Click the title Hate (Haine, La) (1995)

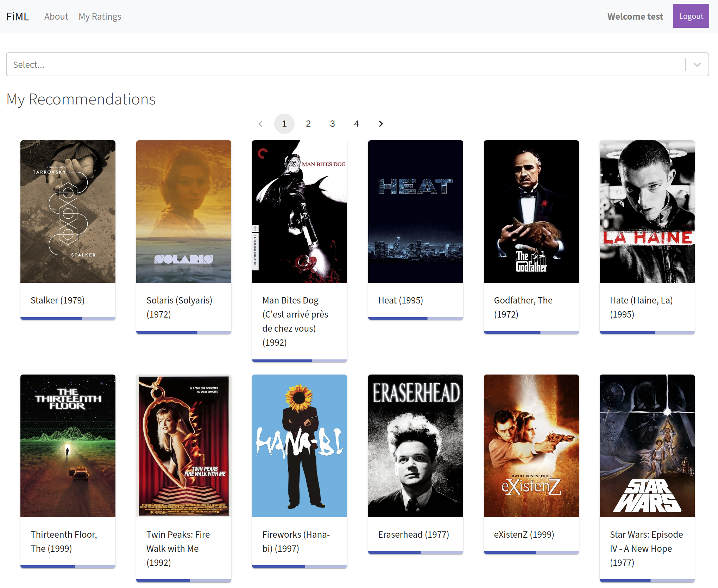click(641, 307)
